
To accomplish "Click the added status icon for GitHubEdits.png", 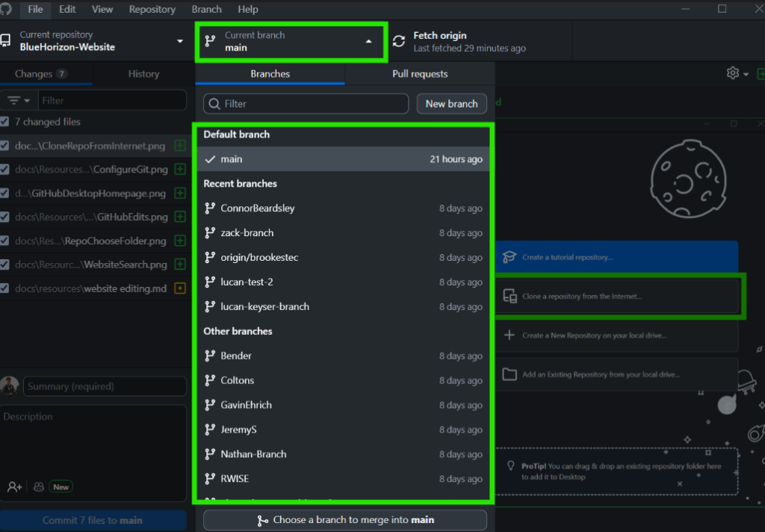I will (180, 216).
